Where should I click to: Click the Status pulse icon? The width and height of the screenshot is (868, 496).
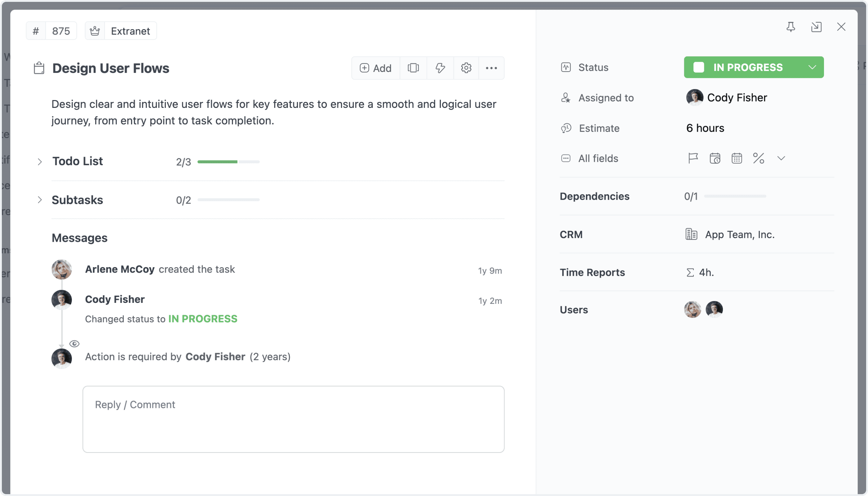tap(566, 68)
